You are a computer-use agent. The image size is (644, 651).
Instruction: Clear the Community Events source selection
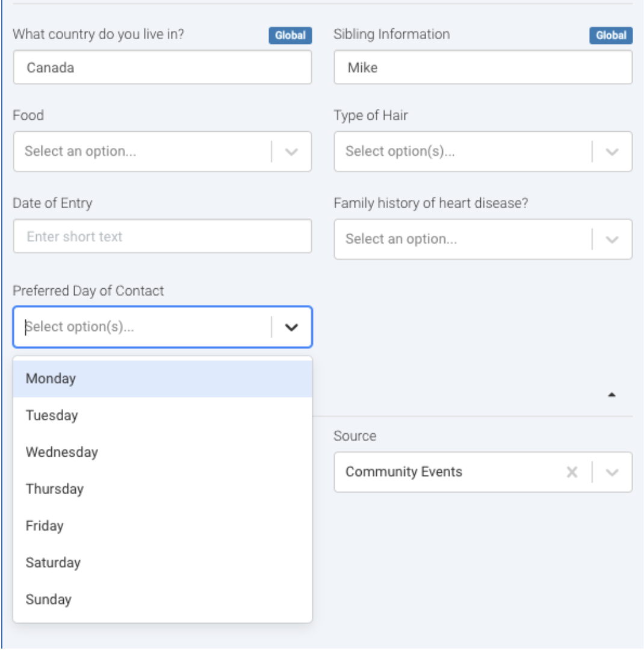click(572, 472)
